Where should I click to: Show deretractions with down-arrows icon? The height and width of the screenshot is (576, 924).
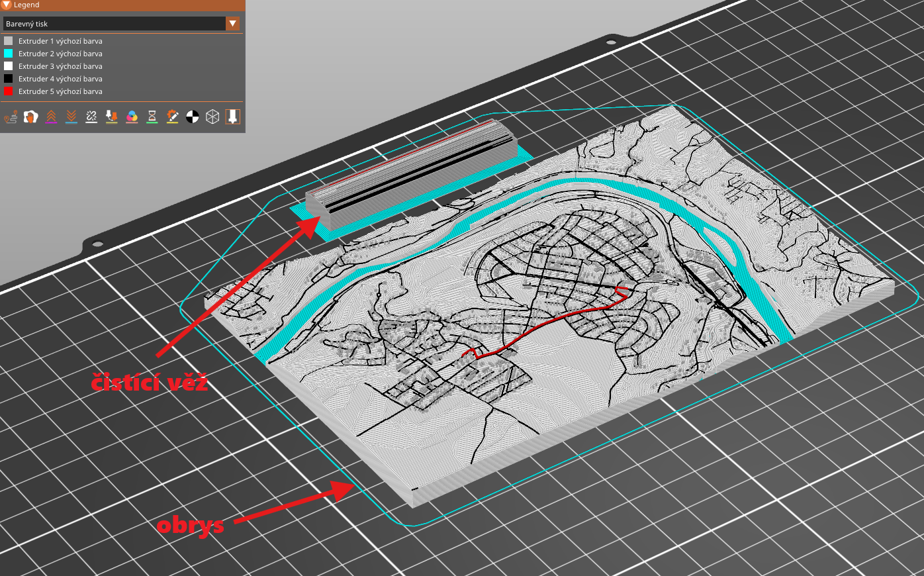coord(71,117)
